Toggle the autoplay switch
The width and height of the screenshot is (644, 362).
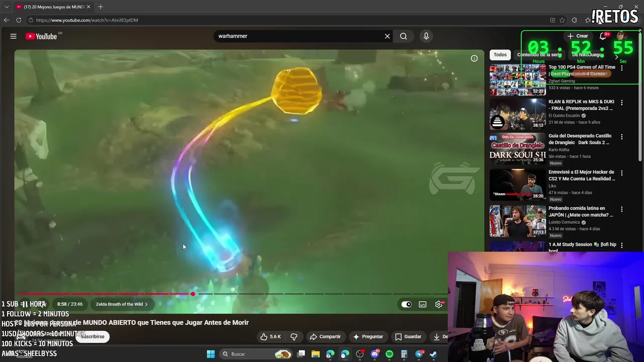coord(406,304)
